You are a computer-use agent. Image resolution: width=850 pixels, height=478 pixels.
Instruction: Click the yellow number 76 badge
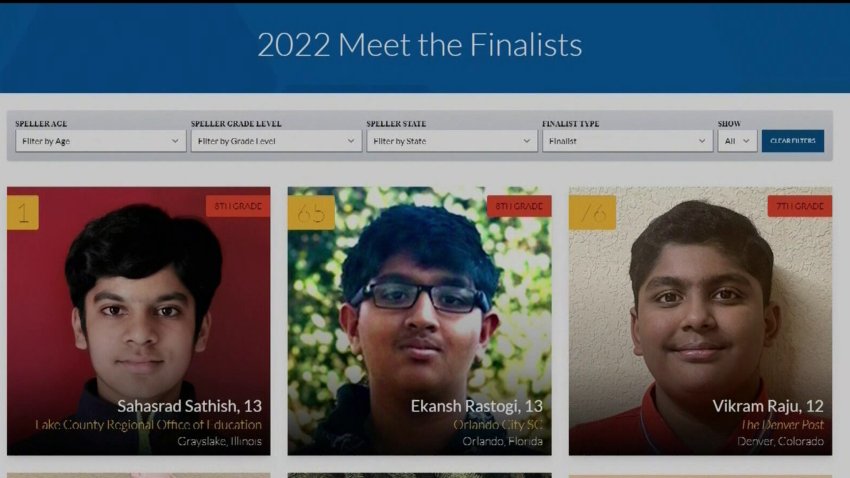point(593,212)
